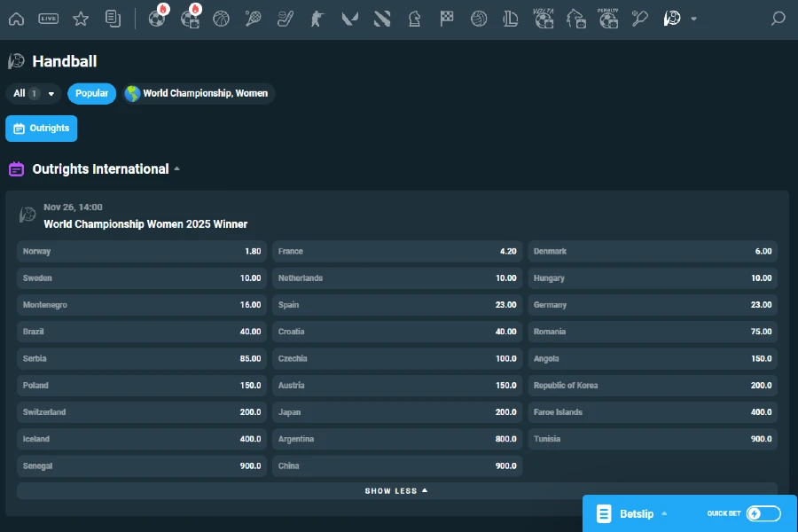Open the Counter-Strike esports section
Screen dimensions: 798x532
(317, 19)
